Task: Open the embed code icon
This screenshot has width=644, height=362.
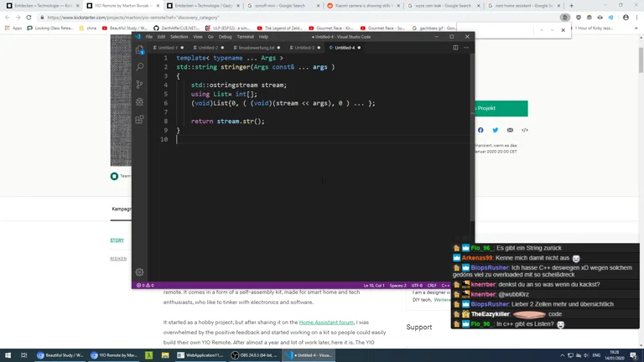Action: [x=525, y=130]
